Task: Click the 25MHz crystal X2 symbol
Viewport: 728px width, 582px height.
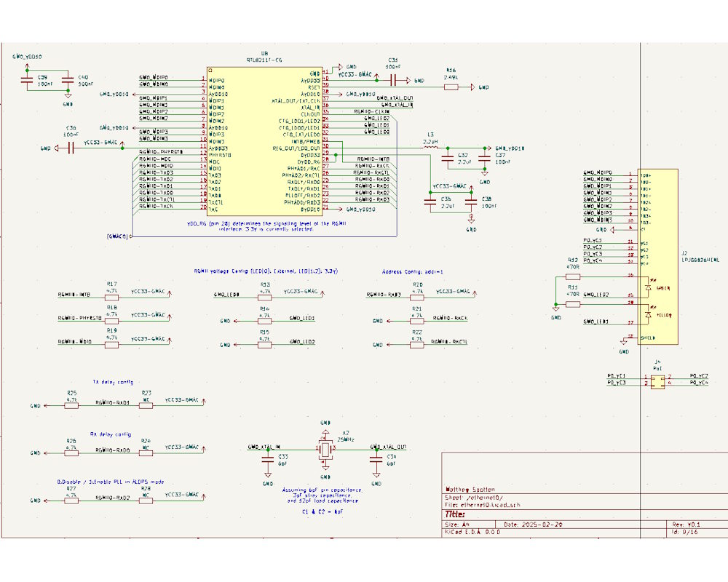Action: pos(325,450)
